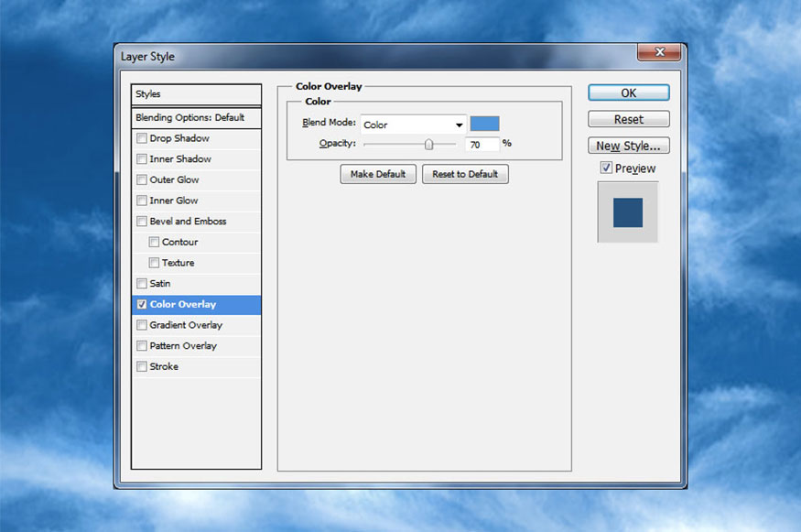Select the Styles entry at list top
This screenshot has height=532, width=801.
tap(196, 94)
